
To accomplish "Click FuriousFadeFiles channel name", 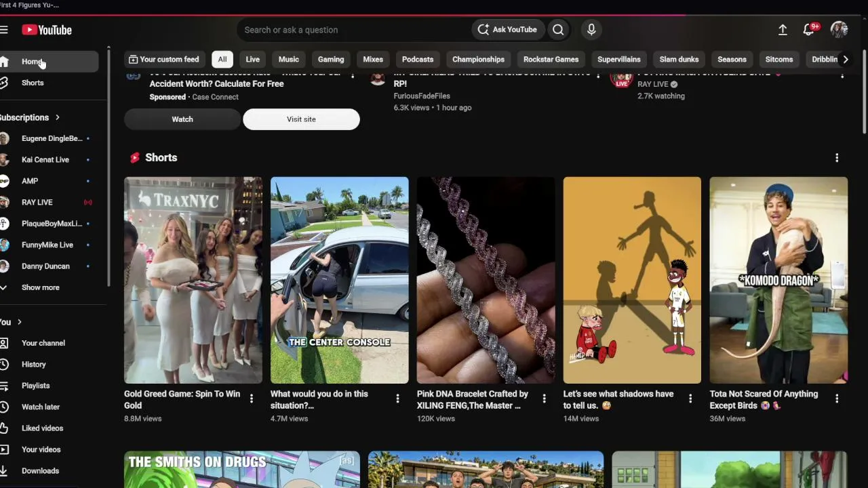I will click(x=422, y=96).
